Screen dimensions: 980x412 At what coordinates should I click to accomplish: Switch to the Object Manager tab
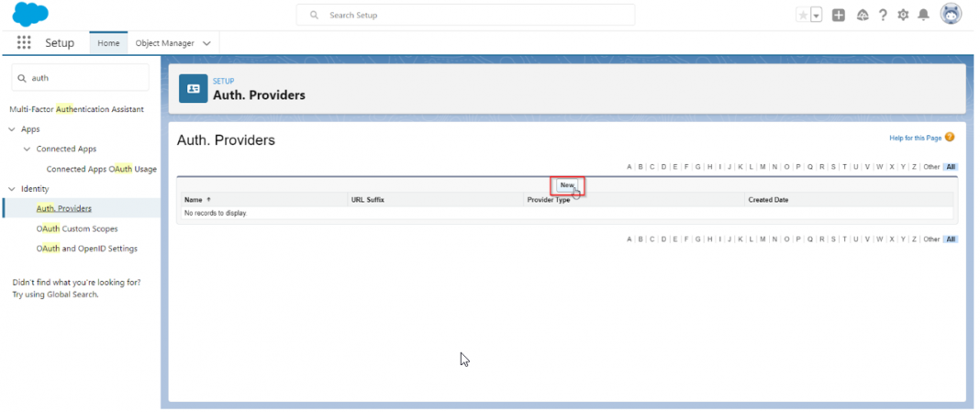click(x=166, y=43)
